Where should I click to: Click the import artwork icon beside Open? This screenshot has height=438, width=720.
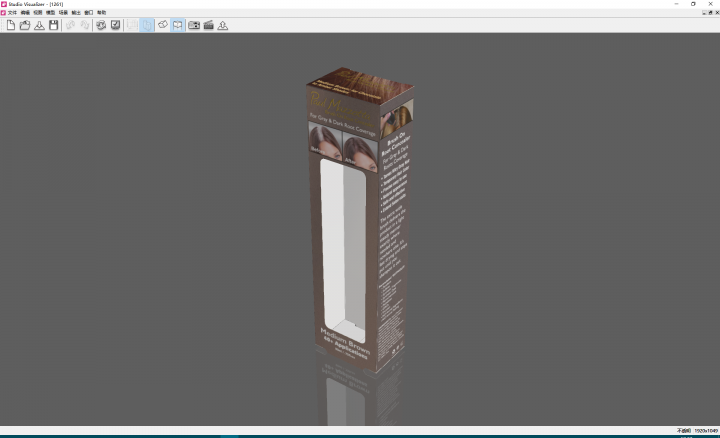click(x=39, y=25)
